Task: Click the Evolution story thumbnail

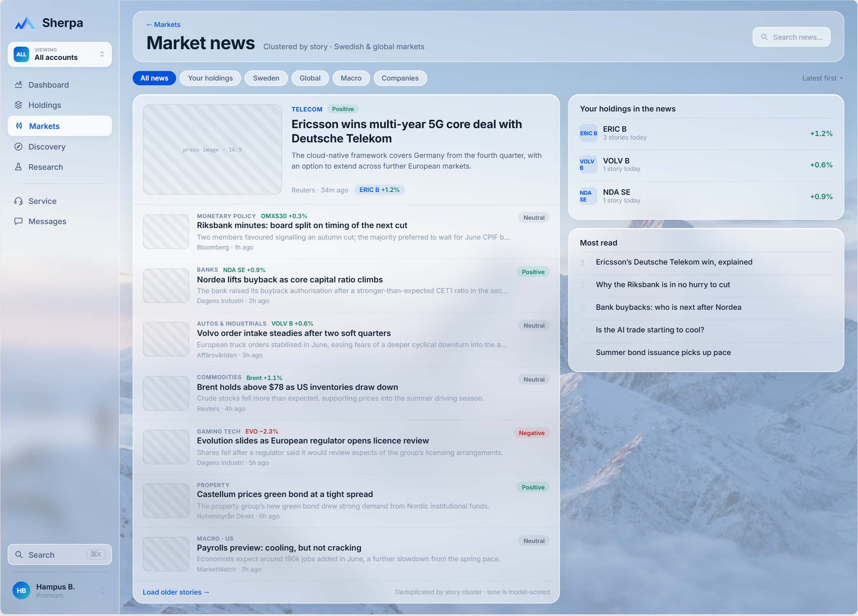Action: 166,447
